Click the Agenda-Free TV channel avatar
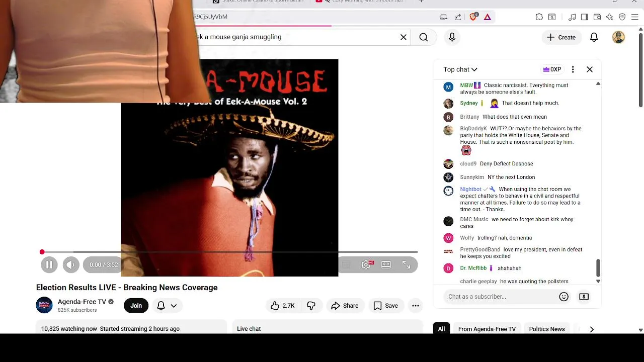Viewport: 644px width, 362px height. coord(44,305)
